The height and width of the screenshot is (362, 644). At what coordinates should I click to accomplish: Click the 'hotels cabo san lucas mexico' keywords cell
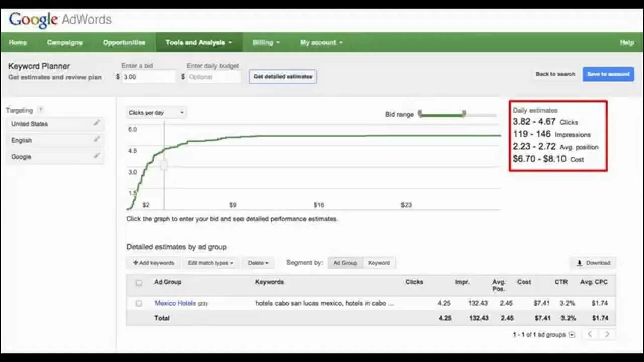(x=325, y=303)
